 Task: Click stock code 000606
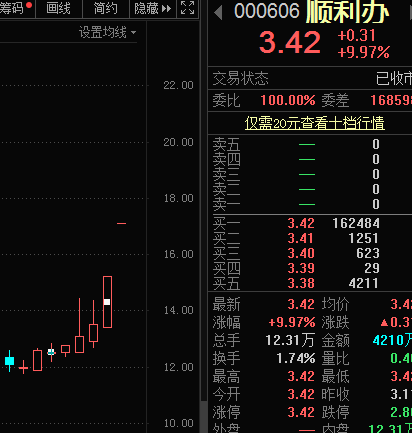tap(267, 10)
